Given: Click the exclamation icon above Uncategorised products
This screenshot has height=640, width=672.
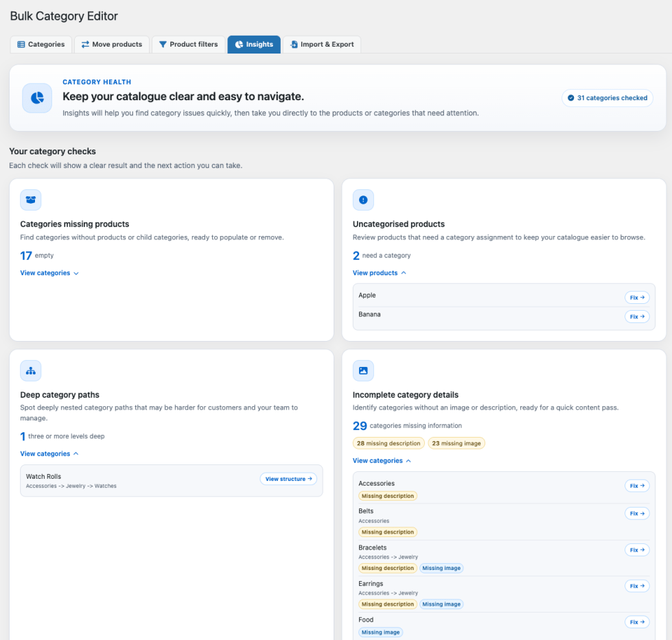Looking at the screenshot, I should pos(363,200).
